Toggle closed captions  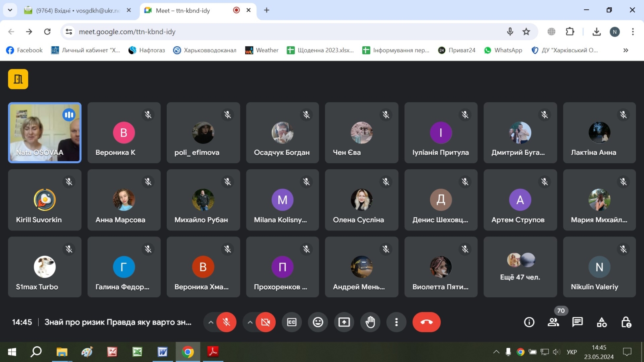click(x=292, y=322)
